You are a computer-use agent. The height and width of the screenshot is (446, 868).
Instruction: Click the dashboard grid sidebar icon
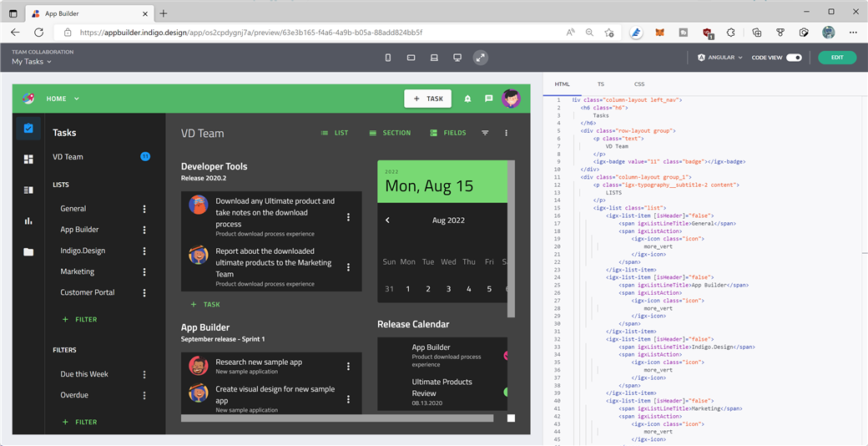28,160
